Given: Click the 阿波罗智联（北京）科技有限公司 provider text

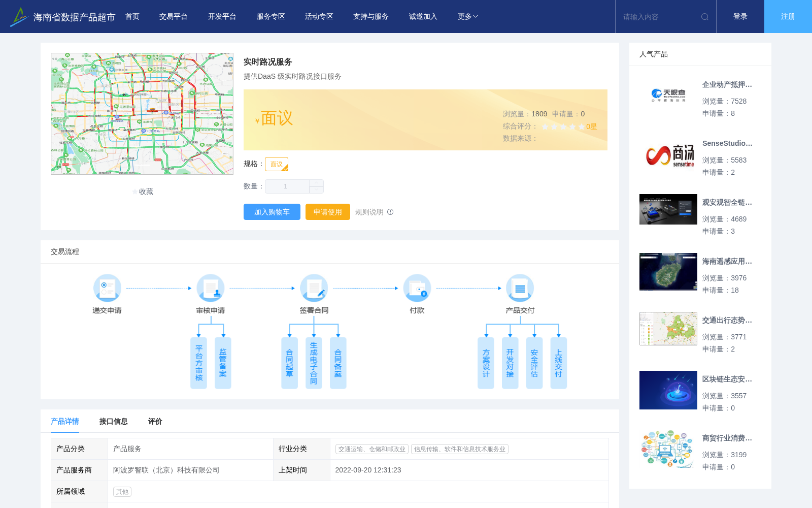Looking at the screenshot, I should (166, 470).
